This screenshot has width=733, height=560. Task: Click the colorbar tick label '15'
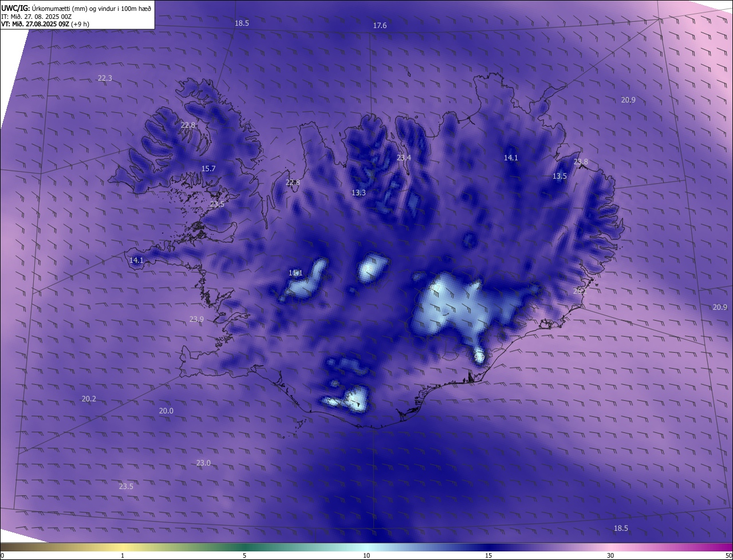[x=488, y=556]
